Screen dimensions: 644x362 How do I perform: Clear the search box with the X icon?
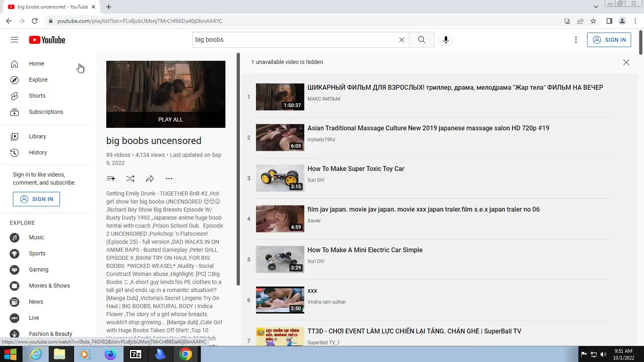coord(401,40)
